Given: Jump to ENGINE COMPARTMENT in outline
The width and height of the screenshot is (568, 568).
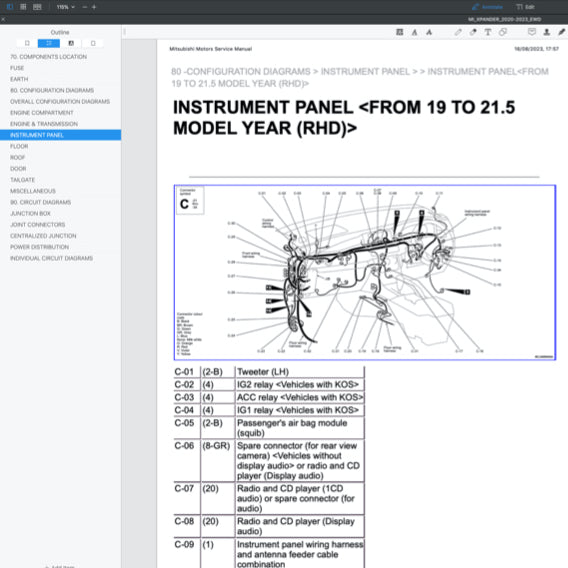Looking at the screenshot, I should point(42,113).
